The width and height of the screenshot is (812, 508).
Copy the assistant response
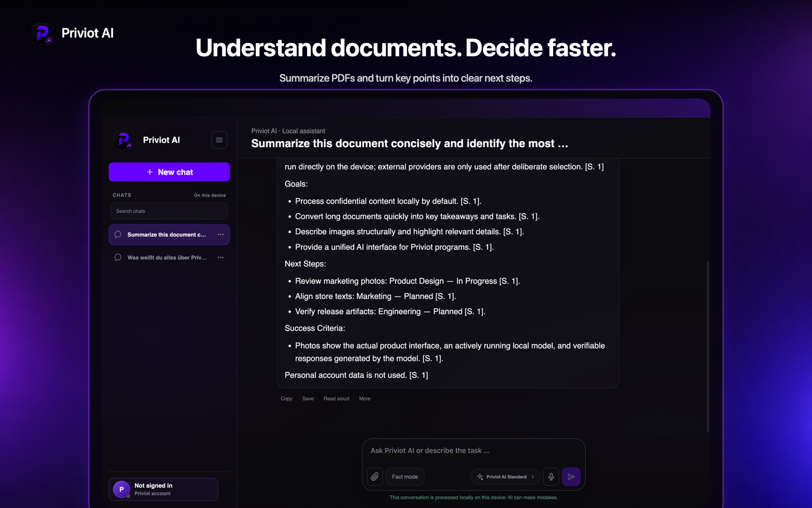pos(286,399)
